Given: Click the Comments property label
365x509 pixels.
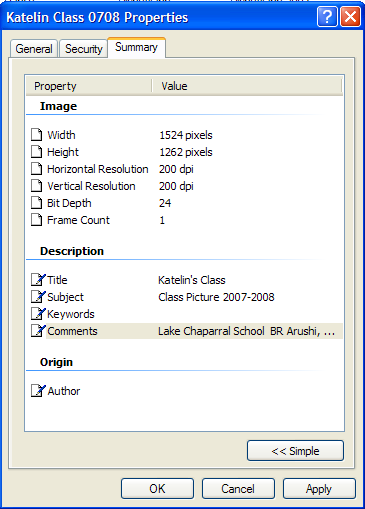Looking at the screenshot, I should pos(72,331).
